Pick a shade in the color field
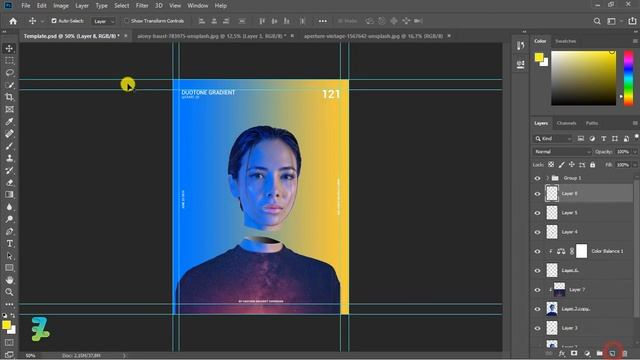 tap(583, 78)
